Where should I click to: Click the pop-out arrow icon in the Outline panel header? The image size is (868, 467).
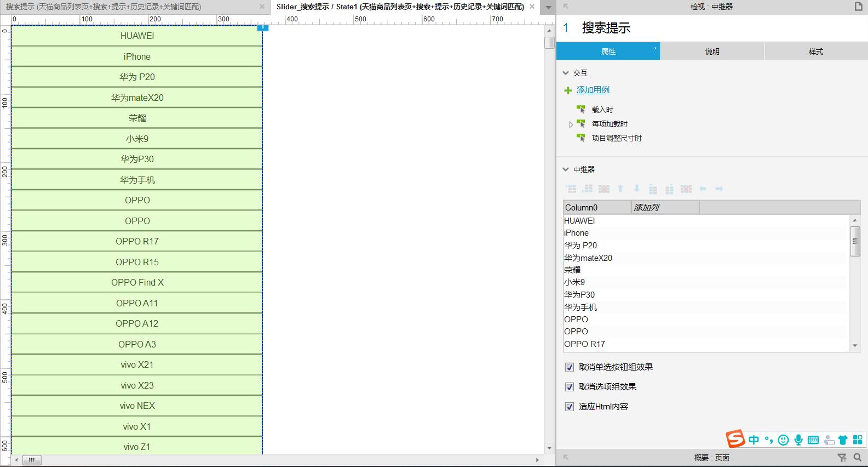tap(566, 457)
